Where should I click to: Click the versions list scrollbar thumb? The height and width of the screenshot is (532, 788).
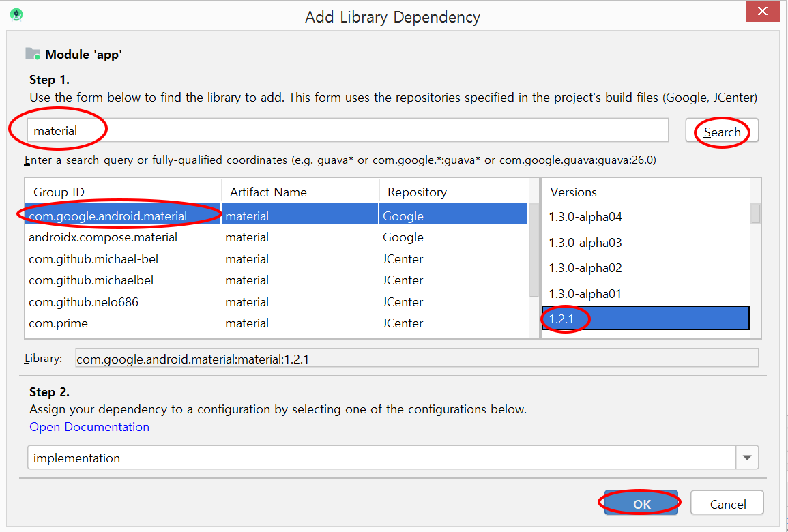(755, 213)
